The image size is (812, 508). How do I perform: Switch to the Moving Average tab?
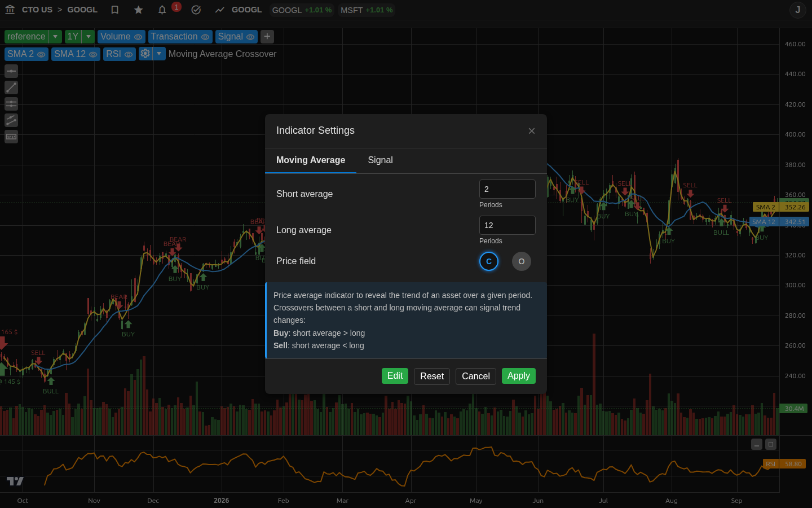click(x=311, y=160)
